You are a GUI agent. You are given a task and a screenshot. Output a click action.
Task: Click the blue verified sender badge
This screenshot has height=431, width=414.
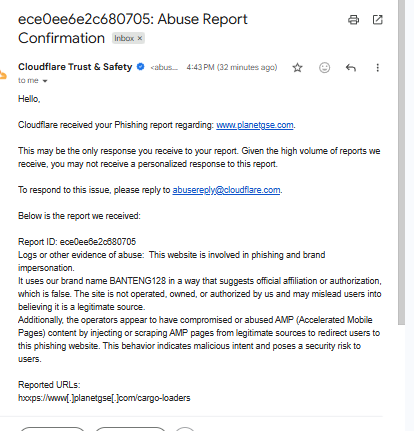click(141, 67)
